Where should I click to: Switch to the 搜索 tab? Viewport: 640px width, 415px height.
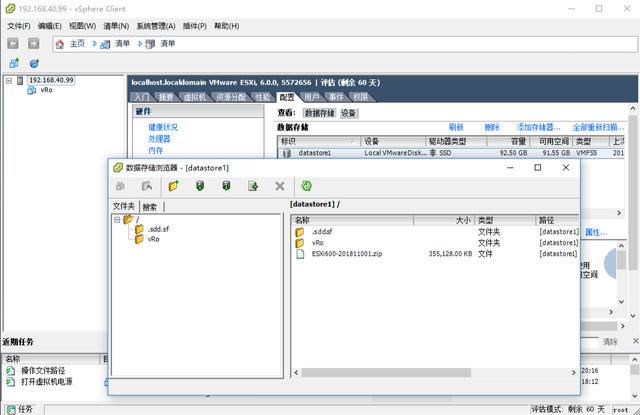click(150, 207)
